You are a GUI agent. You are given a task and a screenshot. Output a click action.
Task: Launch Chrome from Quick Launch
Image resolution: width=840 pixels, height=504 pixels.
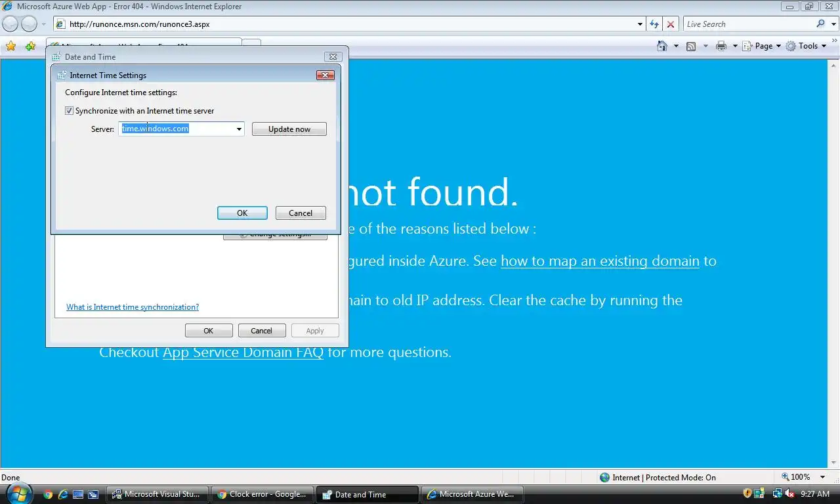pos(48,494)
